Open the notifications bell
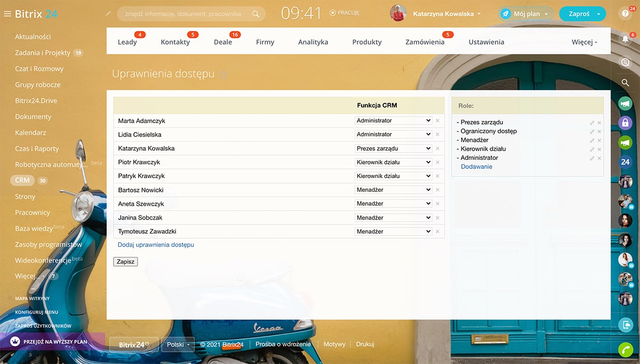The image size is (640, 364). tap(625, 39)
